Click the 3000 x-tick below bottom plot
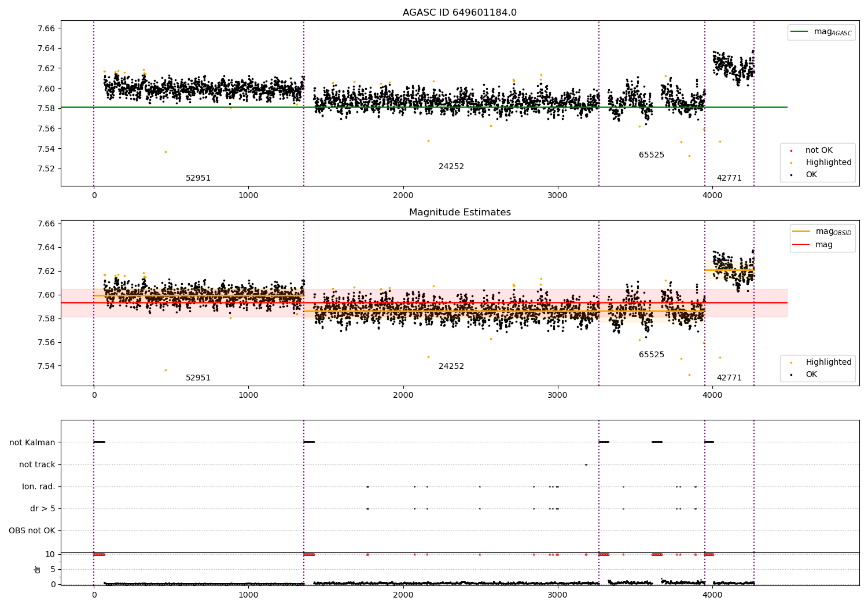 [558, 595]
